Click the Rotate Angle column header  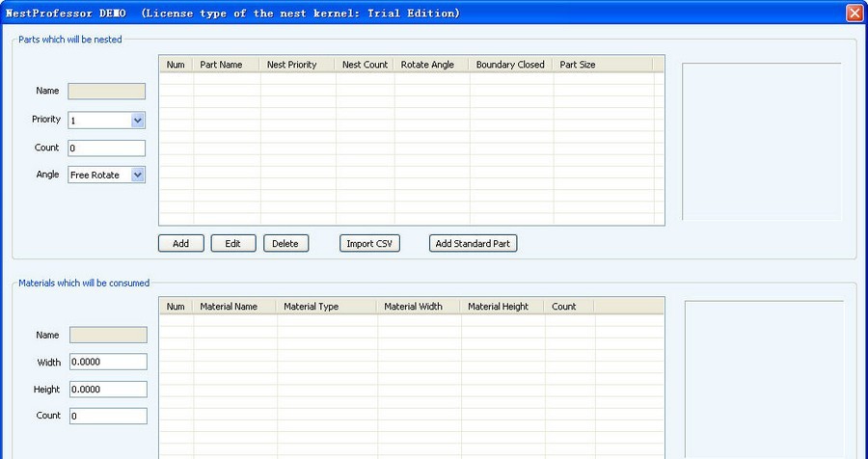pos(431,65)
